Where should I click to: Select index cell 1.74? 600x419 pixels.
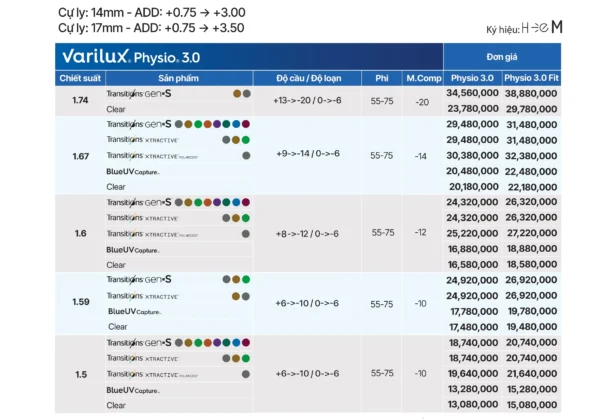coord(80,100)
